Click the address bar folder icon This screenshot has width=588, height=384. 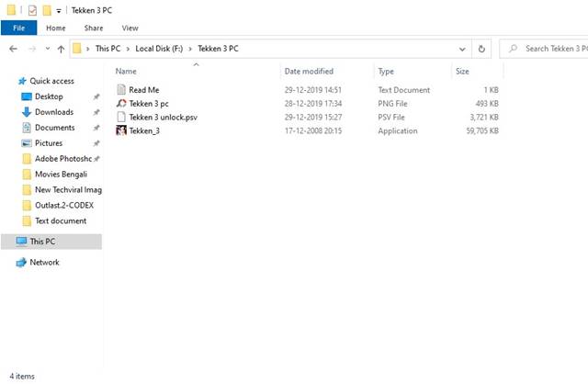pyautogui.click(x=77, y=49)
